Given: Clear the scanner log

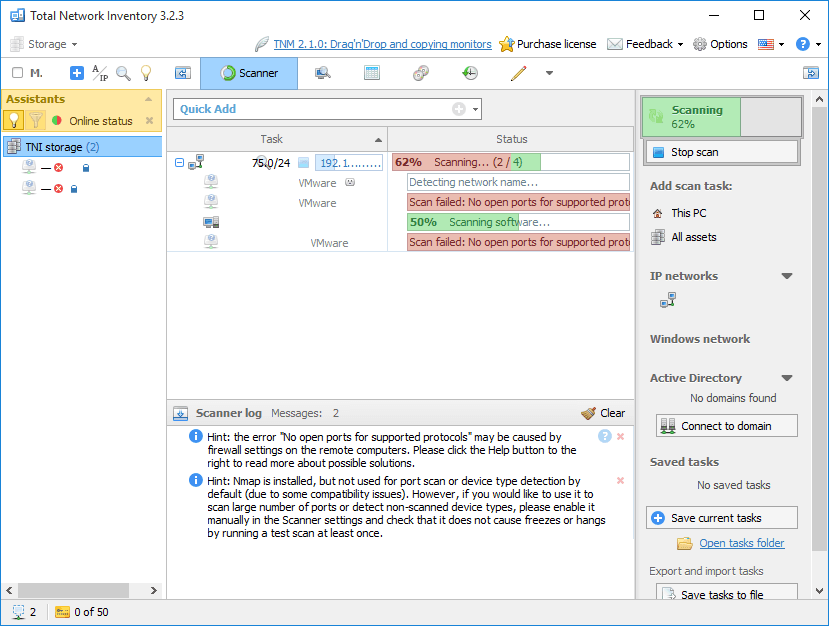Looking at the screenshot, I should click(603, 413).
